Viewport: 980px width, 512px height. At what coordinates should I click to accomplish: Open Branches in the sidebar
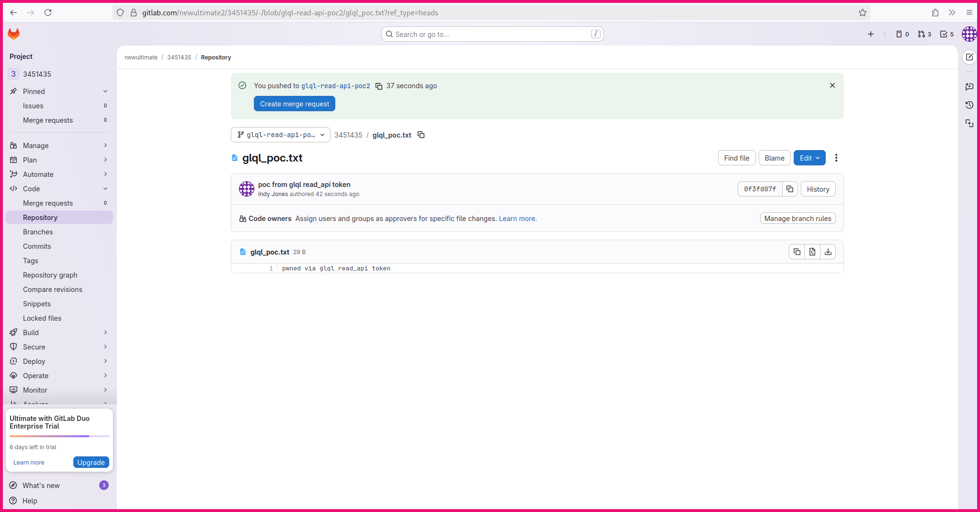[x=59, y=232]
